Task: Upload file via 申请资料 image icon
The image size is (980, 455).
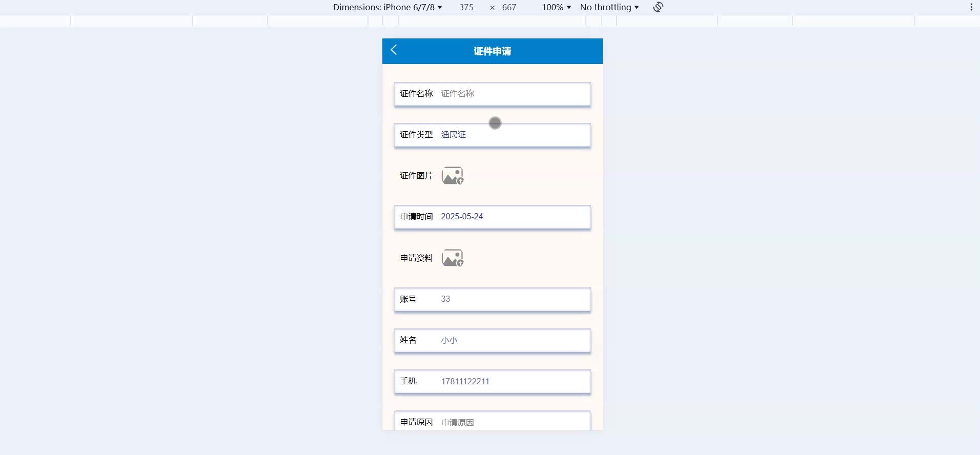Action: point(453,258)
